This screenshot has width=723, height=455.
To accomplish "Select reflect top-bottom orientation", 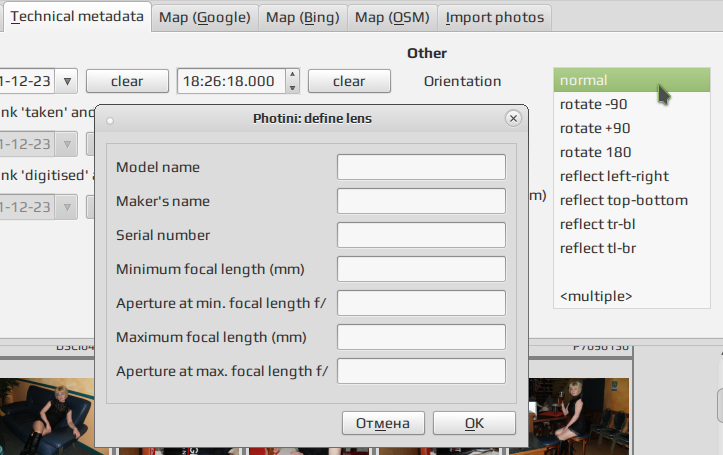I will coord(632,200).
